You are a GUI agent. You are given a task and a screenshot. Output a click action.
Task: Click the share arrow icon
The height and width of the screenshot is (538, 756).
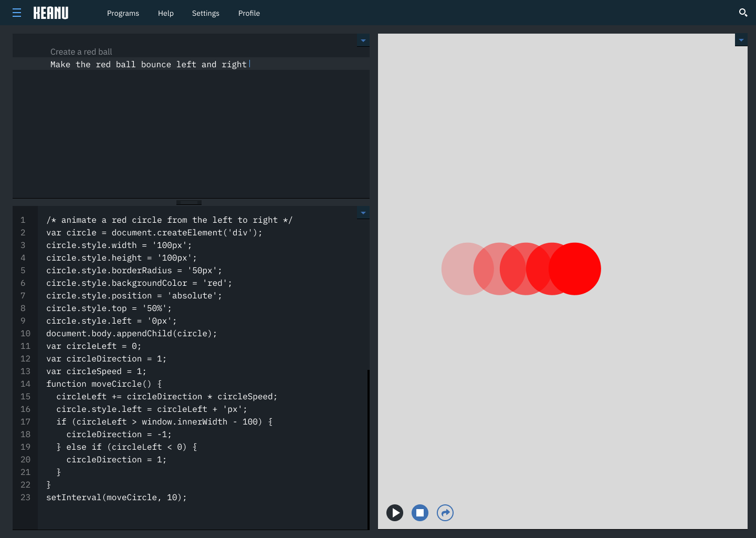pyautogui.click(x=445, y=513)
